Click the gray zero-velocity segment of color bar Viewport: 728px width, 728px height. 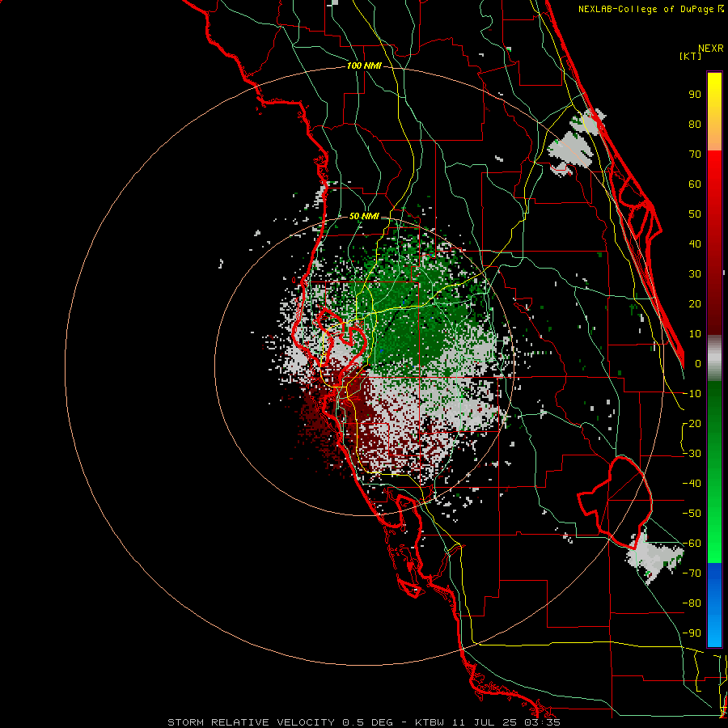click(x=714, y=358)
